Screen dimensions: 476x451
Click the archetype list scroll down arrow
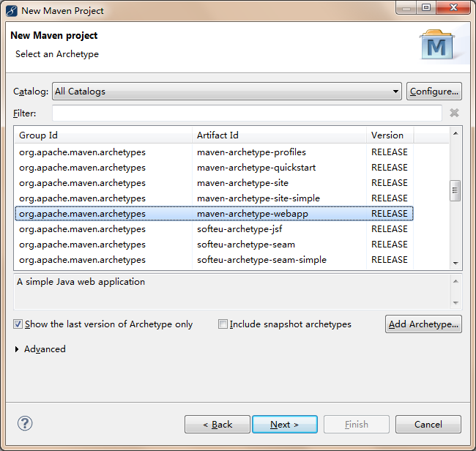(x=455, y=263)
